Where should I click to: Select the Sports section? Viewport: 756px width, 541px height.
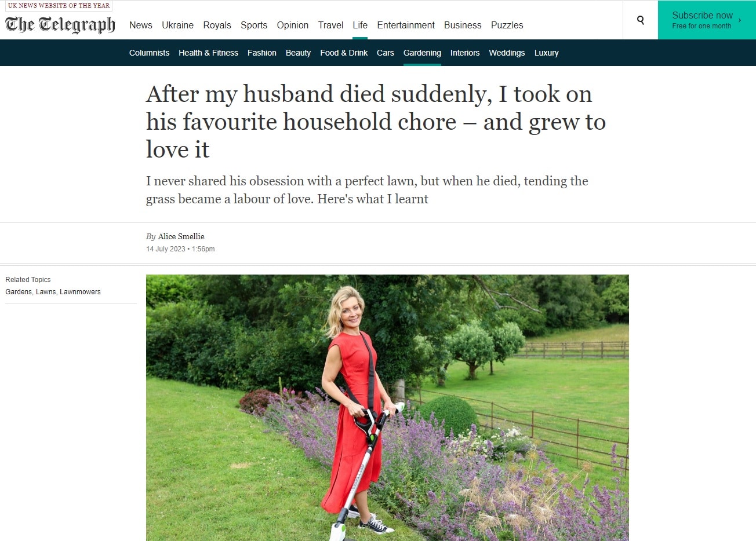point(254,25)
